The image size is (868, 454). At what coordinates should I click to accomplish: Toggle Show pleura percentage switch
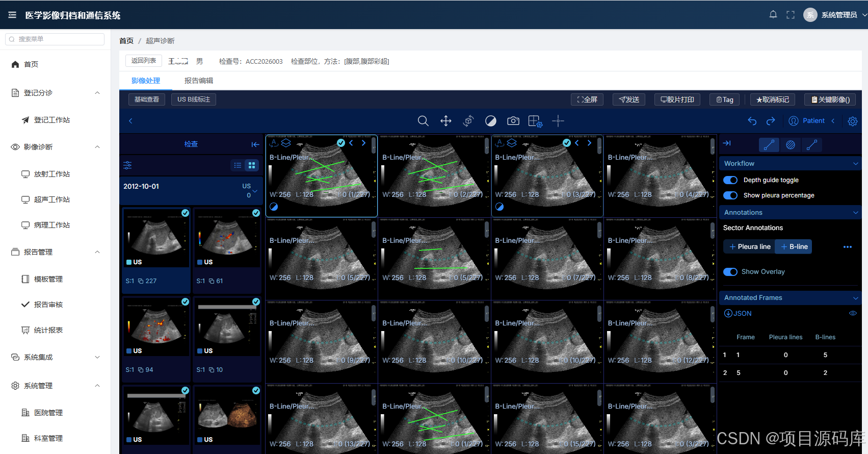[730, 195]
